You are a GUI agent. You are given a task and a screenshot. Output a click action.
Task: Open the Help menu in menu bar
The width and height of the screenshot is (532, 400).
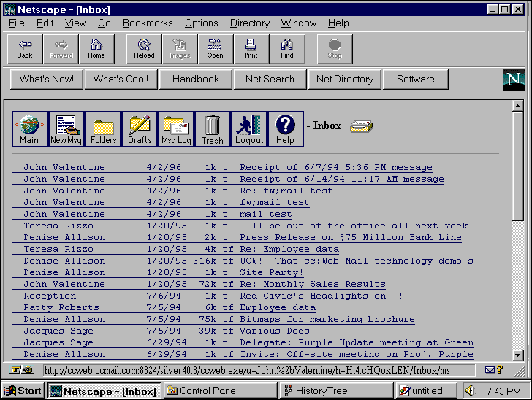coord(338,23)
